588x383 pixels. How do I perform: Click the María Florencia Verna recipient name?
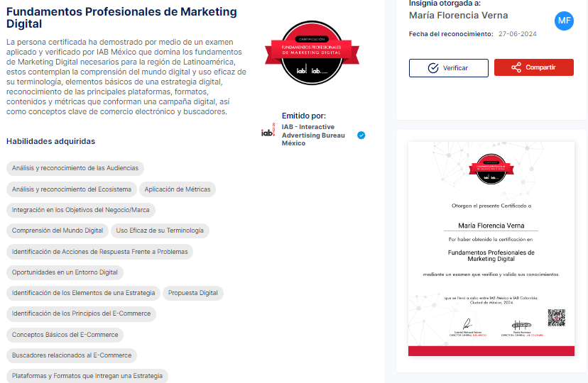[x=458, y=16]
